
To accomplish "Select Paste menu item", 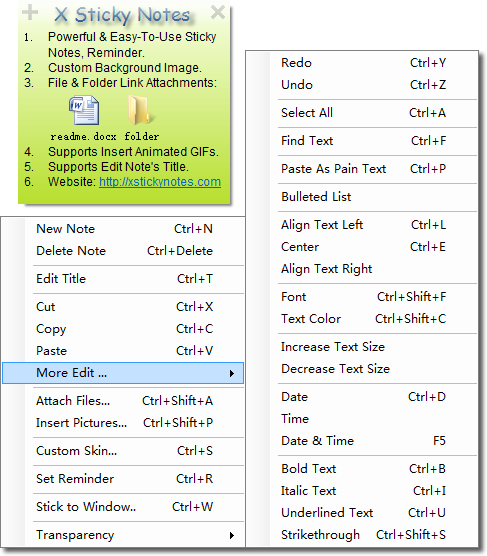I will (x=123, y=351).
